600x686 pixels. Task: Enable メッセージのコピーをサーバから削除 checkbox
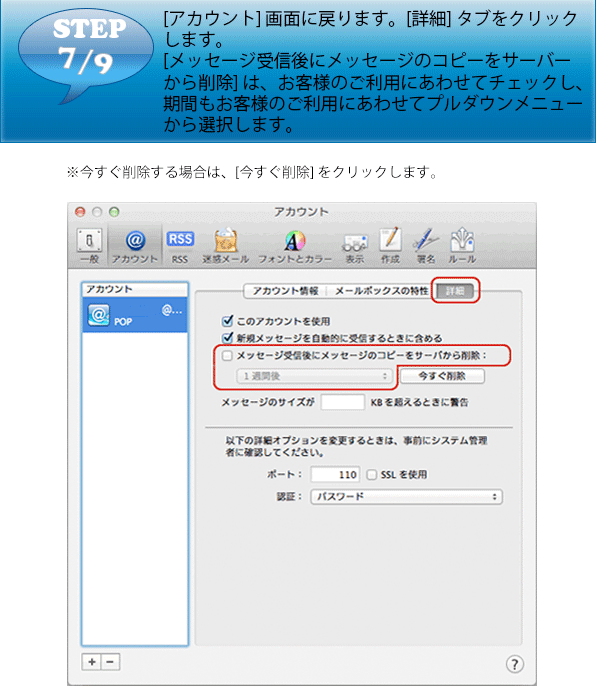tap(227, 356)
